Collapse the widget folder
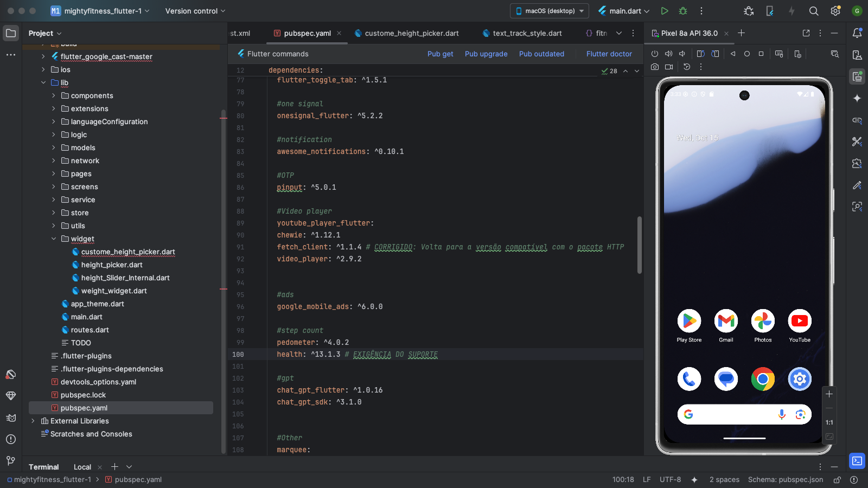The image size is (868, 488). (54, 239)
